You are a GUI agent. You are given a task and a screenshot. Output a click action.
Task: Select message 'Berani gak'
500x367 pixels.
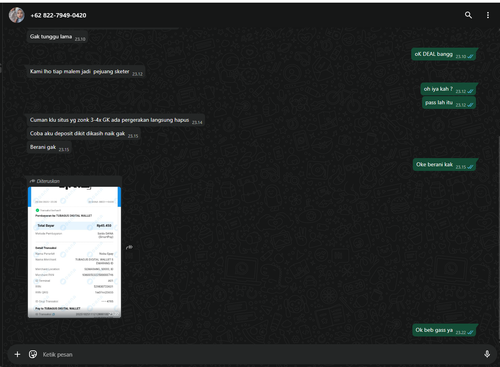[x=49, y=147]
